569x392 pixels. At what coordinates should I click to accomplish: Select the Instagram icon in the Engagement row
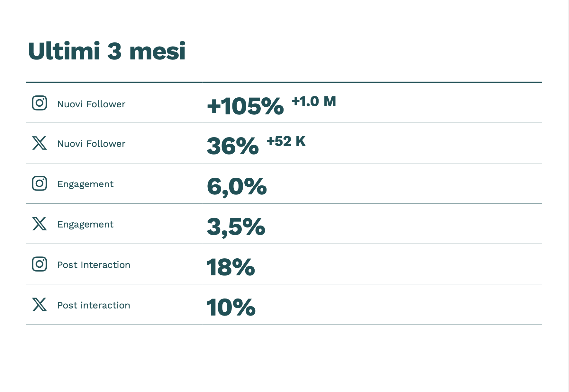(40, 183)
